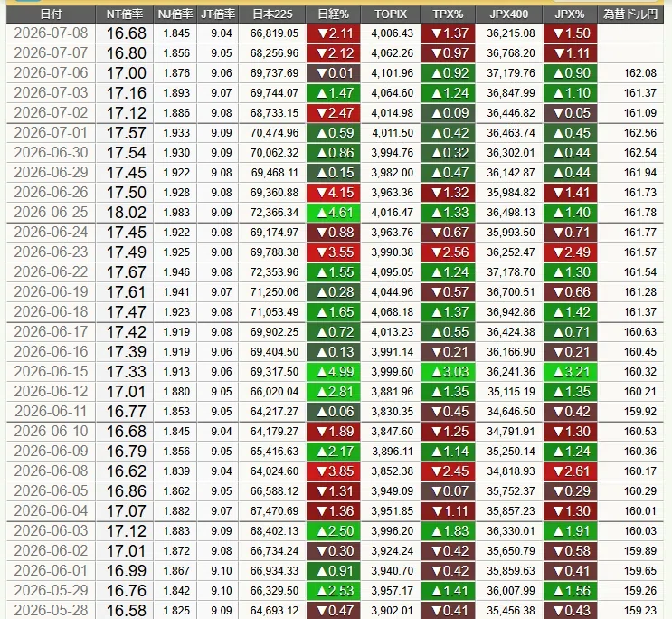Screen dimensions: 672x619
Task: Click the 日経% column header
Action: click(x=334, y=14)
